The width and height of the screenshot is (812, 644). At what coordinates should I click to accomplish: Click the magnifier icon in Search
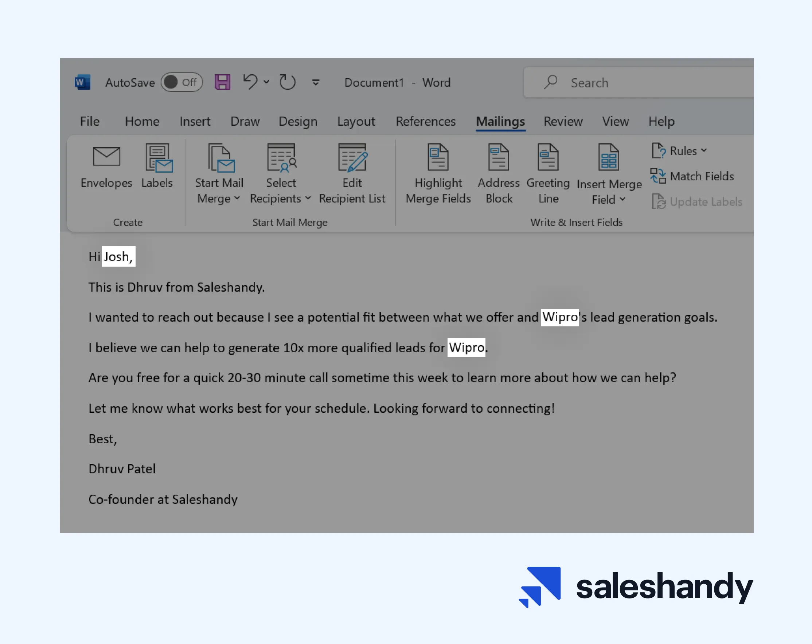pyautogui.click(x=551, y=82)
